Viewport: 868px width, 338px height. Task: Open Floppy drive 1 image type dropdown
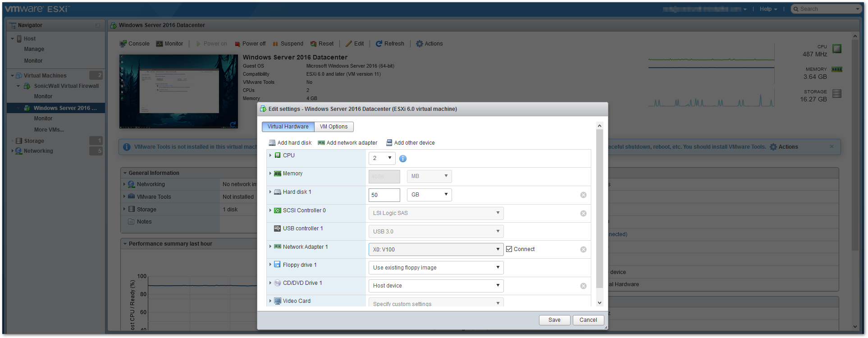(x=436, y=268)
